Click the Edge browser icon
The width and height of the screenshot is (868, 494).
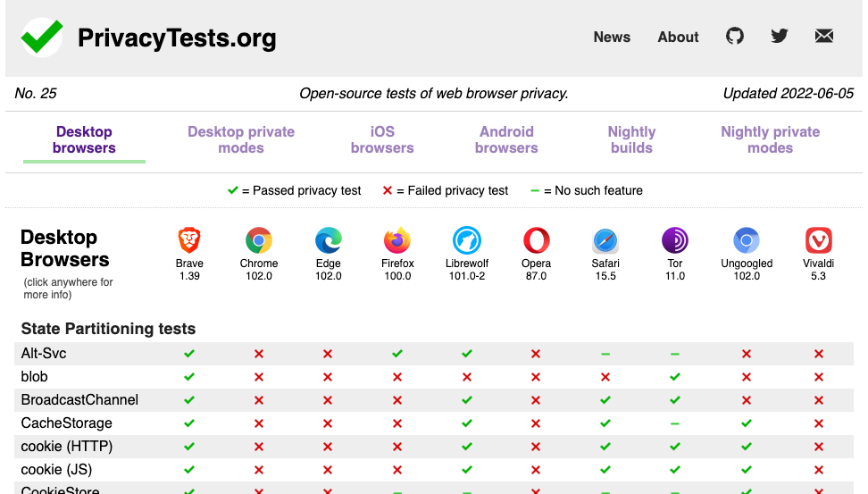pyautogui.click(x=329, y=240)
